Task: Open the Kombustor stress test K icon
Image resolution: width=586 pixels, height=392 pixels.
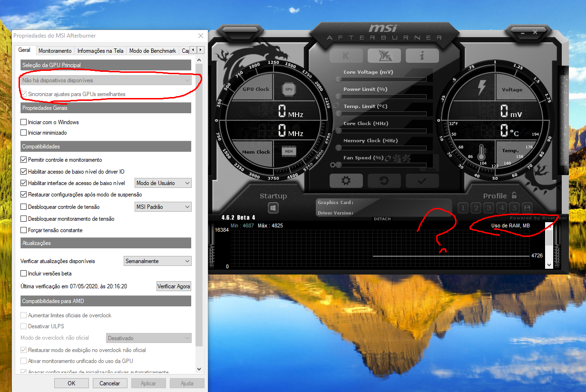Action: [346, 56]
